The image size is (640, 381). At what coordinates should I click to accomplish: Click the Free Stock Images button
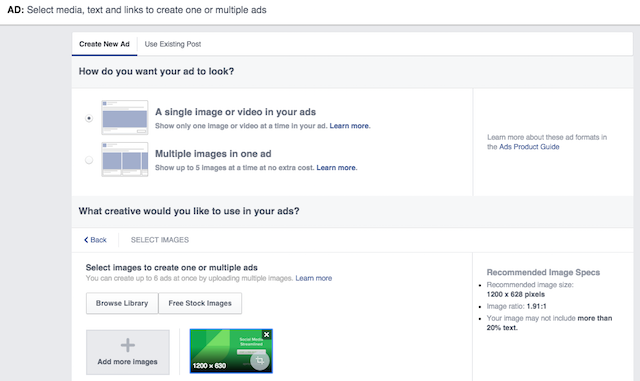200,303
